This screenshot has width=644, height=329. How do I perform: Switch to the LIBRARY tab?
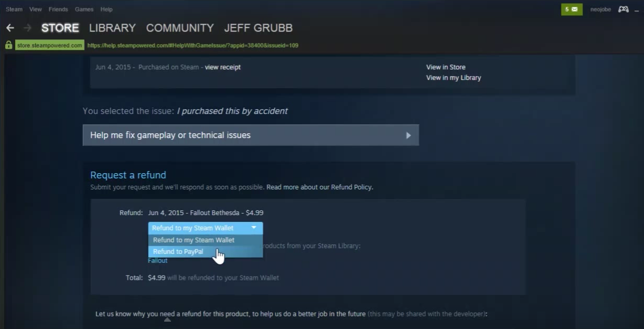click(112, 28)
